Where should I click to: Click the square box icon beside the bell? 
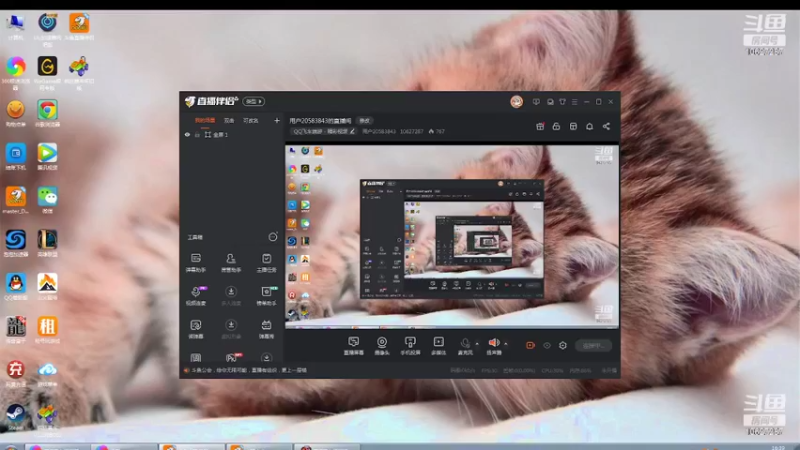pyautogui.click(x=573, y=127)
